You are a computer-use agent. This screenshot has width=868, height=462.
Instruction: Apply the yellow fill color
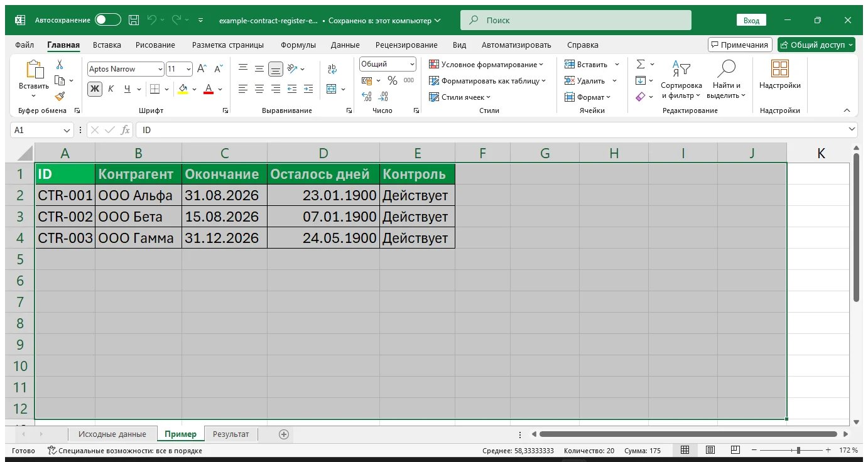(183, 89)
